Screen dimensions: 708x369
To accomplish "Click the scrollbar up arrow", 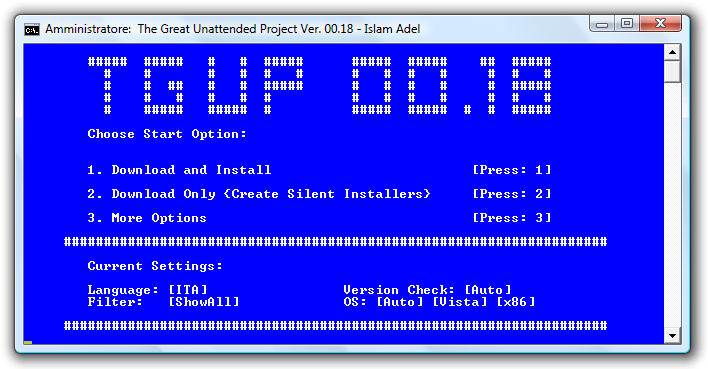I will [672, 52].
